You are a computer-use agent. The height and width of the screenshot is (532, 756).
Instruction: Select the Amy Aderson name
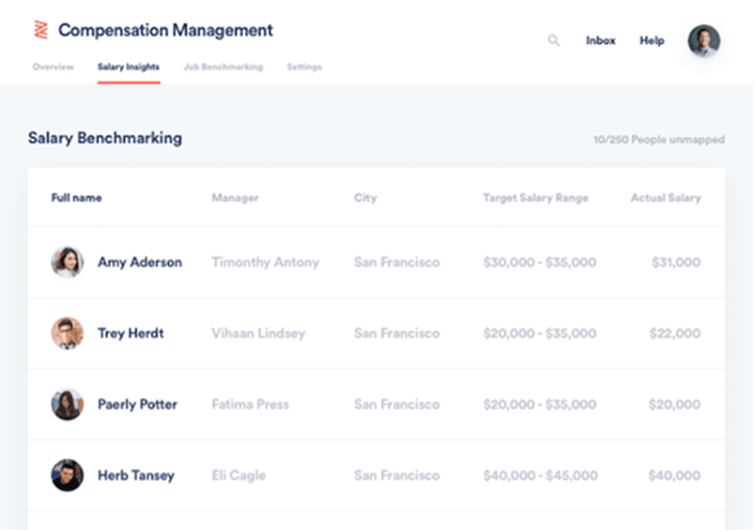140,263
